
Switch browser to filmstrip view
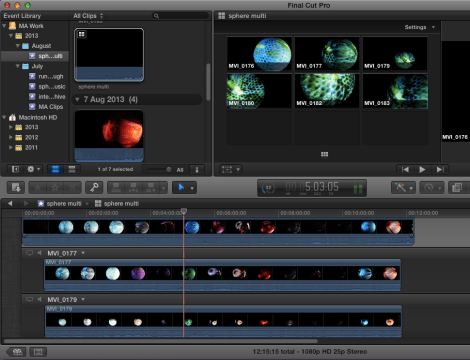(55, 169)
